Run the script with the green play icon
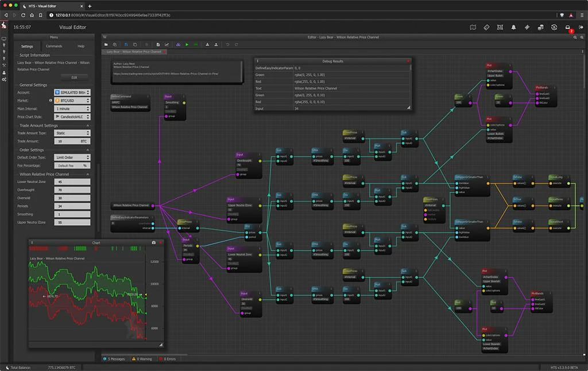 (187, 44)
